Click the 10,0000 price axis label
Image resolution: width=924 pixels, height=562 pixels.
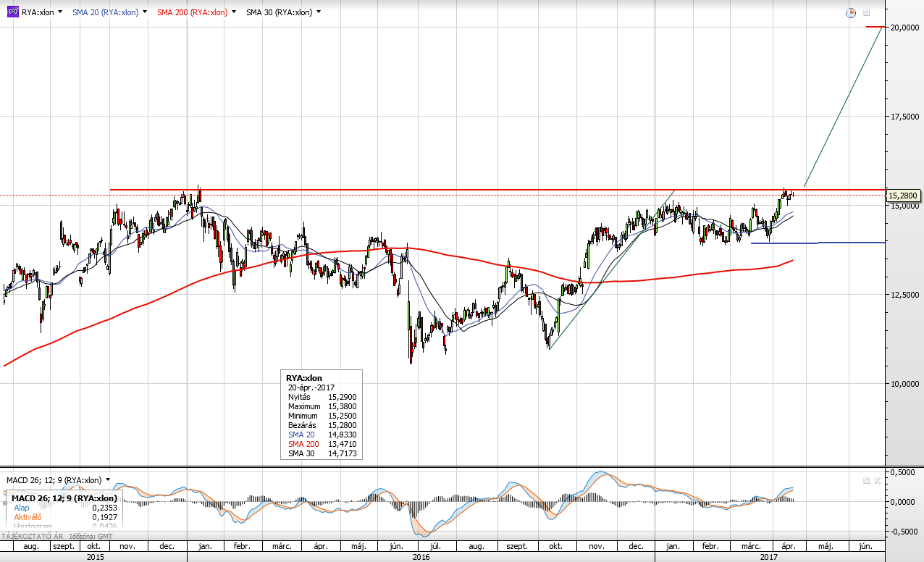(x=904, y=383)
